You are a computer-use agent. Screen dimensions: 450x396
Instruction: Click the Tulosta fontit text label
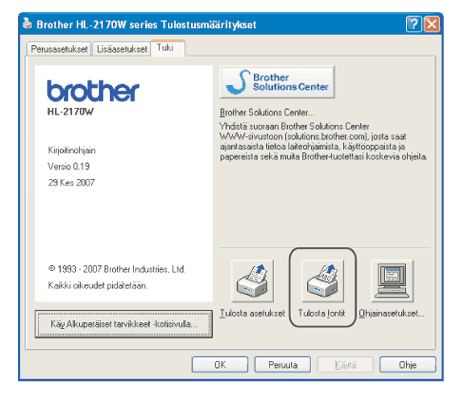(322, 313)
